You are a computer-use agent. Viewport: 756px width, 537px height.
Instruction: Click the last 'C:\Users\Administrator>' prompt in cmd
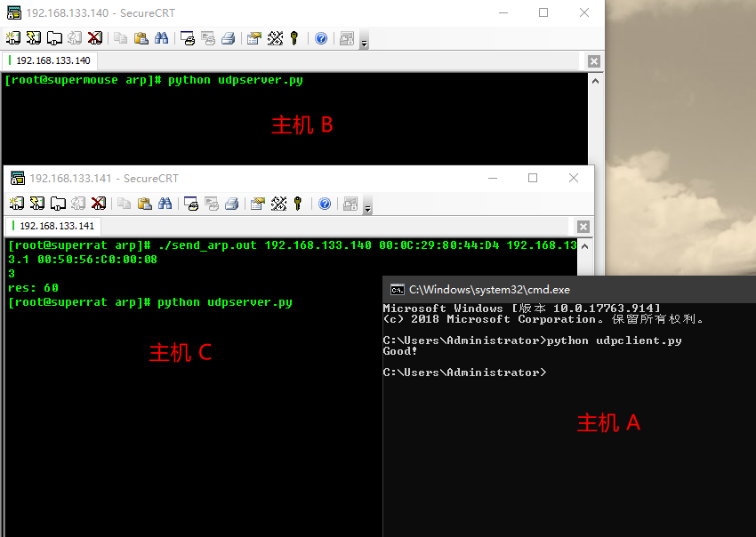click(x=465, y=373)
